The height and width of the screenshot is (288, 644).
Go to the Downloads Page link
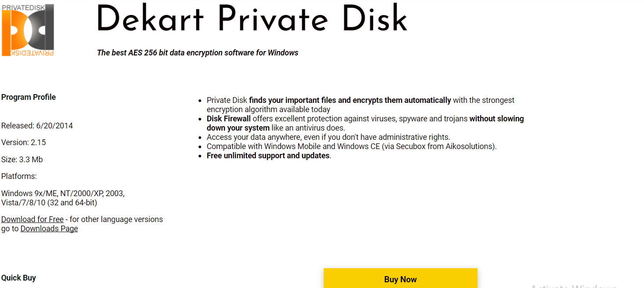click(x=49, y=228)
